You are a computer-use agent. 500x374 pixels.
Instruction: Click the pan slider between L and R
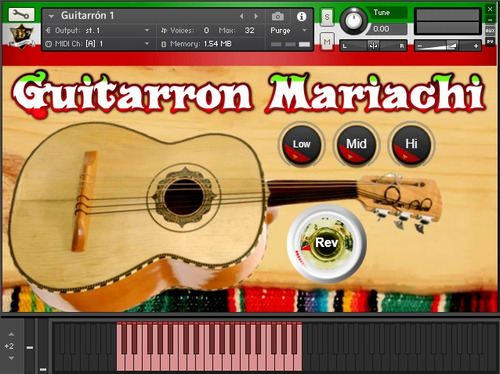point(373,46)
